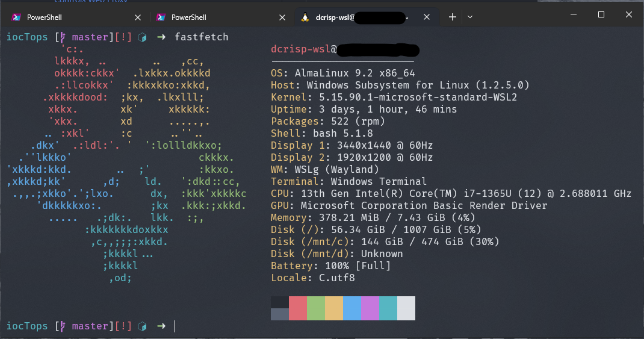The image size is (644, 339).
Task: Select the dcrisp-wsl tab
Action: click(367, 17)
